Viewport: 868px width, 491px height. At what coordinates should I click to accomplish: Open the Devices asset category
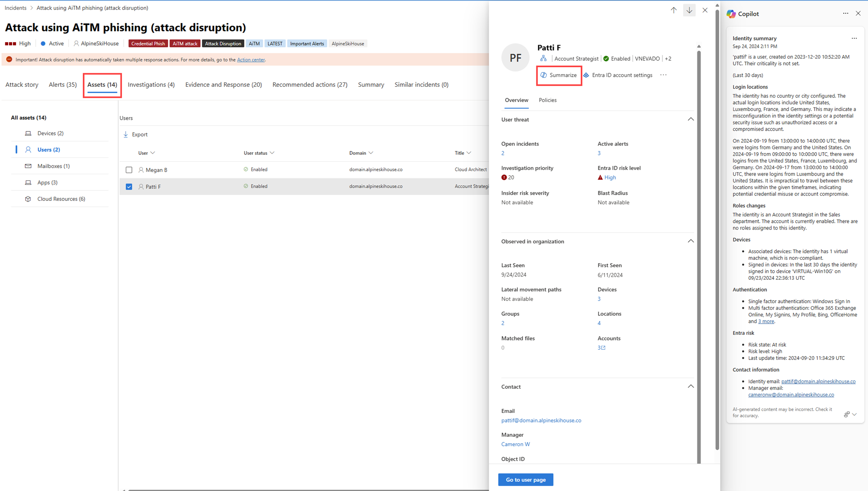click(x=50, y=133)
